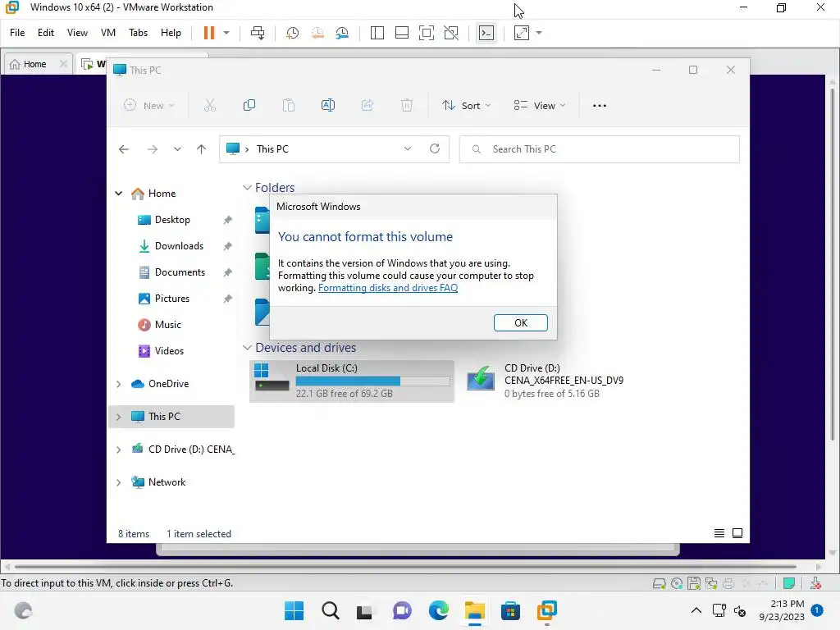Open the VMware File menu

17,33
